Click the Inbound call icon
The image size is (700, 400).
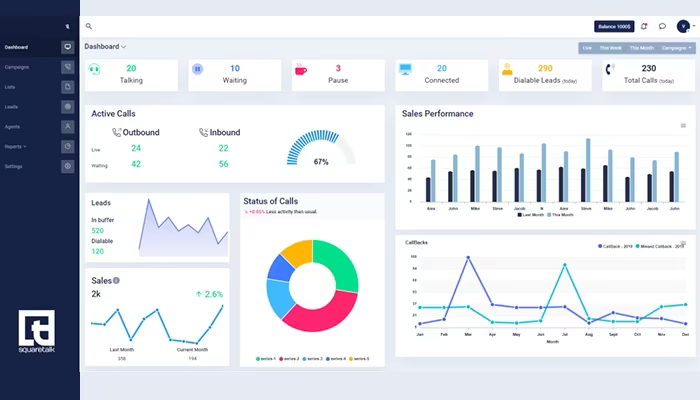point(203,133)
